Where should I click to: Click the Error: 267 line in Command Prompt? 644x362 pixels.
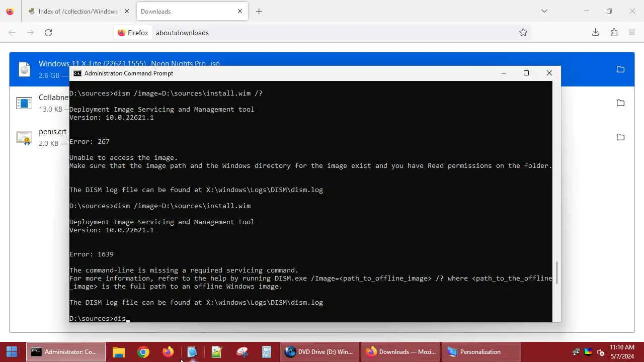[x=90, y=142]
